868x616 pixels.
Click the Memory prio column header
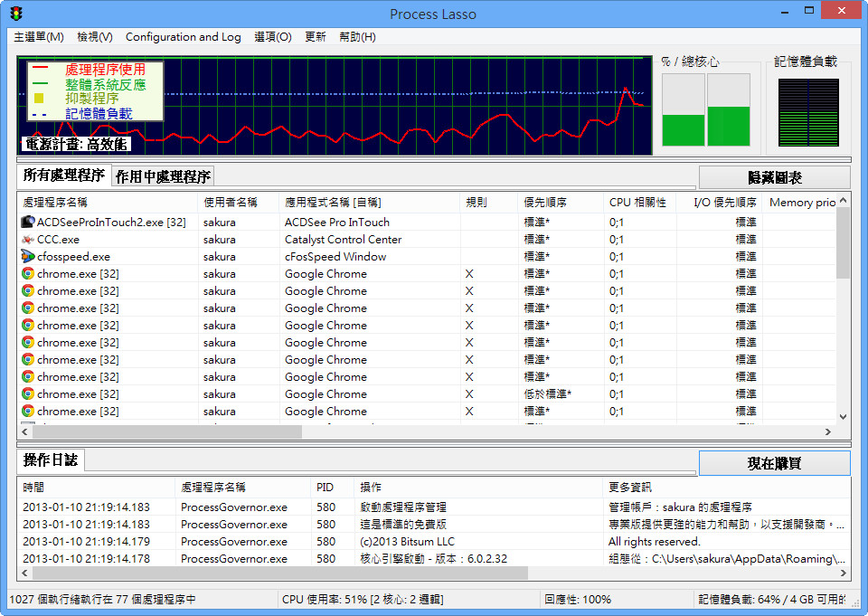(799, 203)
